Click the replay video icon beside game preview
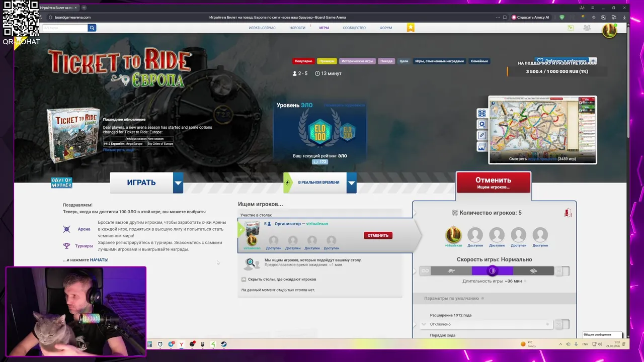 point(481,124)
